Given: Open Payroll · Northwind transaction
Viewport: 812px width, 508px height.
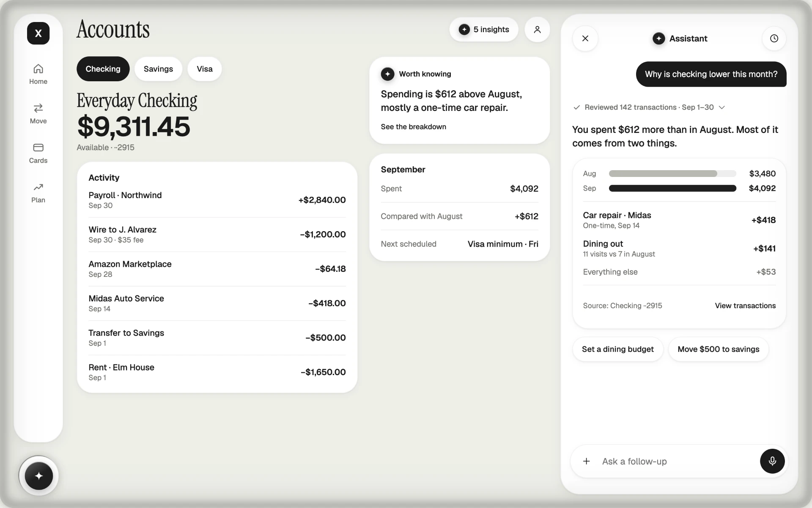Looking at the screenshot, I should tap(217, 200).
